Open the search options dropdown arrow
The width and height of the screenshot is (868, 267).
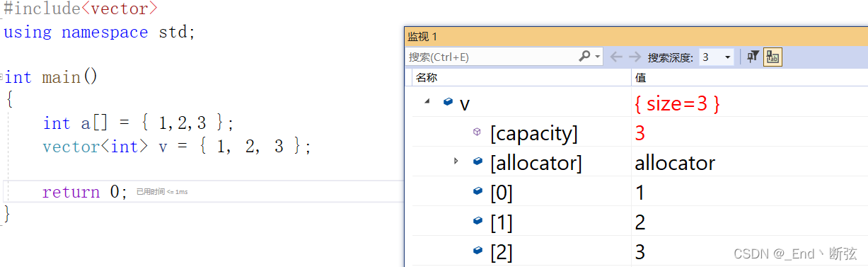598,57
